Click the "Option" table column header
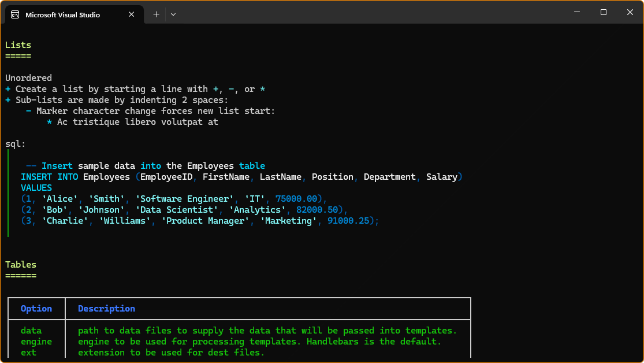The width and height of the screenshot is (644, 363). (x=36, y=309)
